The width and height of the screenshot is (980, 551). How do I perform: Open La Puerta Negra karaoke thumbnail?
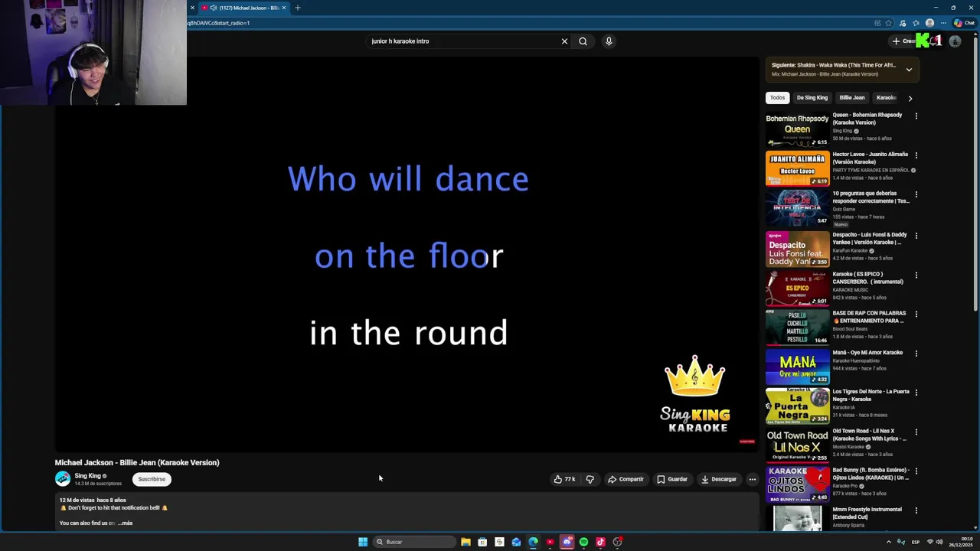[x=797, y=406]
